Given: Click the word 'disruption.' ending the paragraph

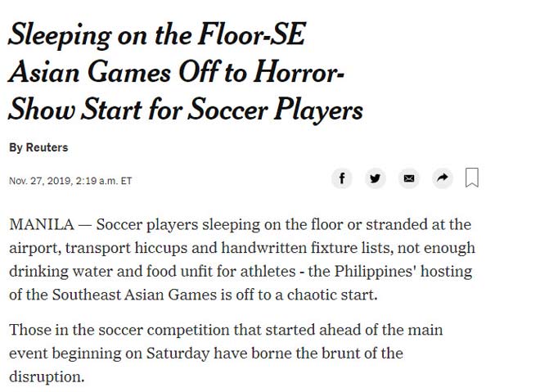Looking at the screenshot, I should pyautogui.click(x=47, y=377).
